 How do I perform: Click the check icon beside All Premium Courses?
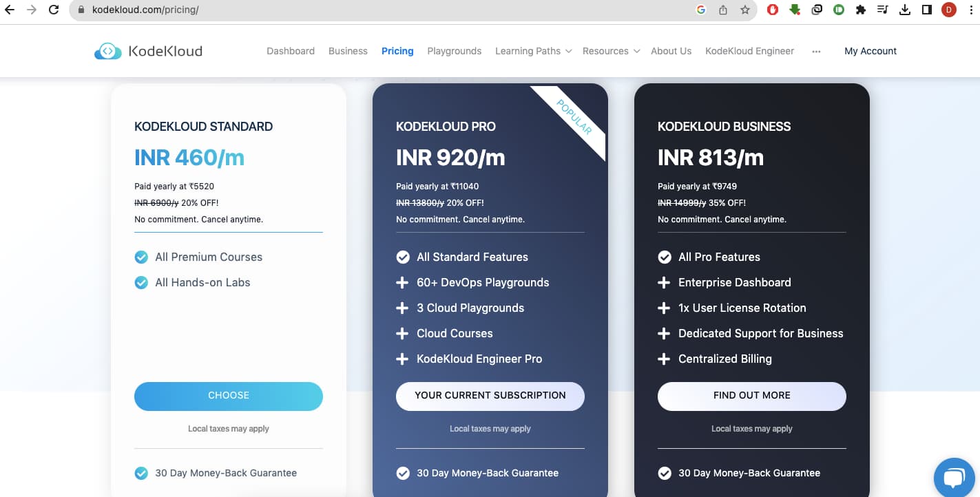click(141, 257)
